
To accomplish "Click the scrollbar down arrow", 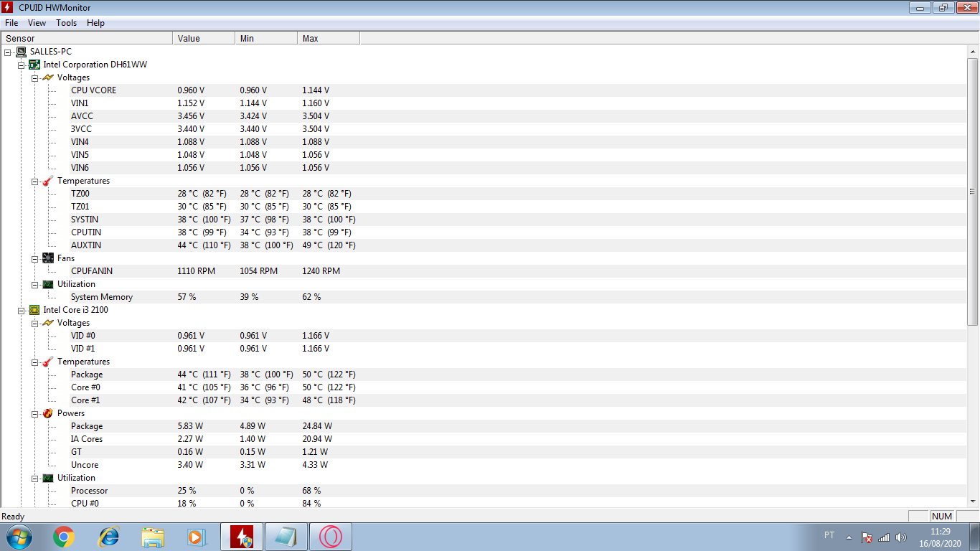I will tap(974, 501).
